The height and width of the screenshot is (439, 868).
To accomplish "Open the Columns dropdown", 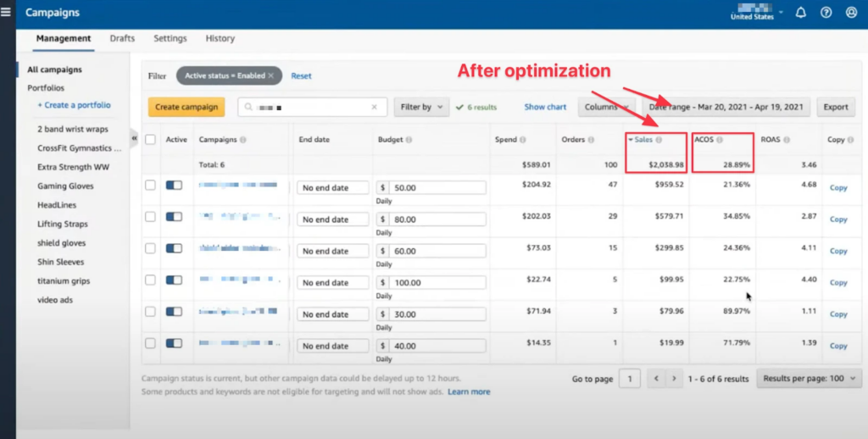I will coord(607,107).
